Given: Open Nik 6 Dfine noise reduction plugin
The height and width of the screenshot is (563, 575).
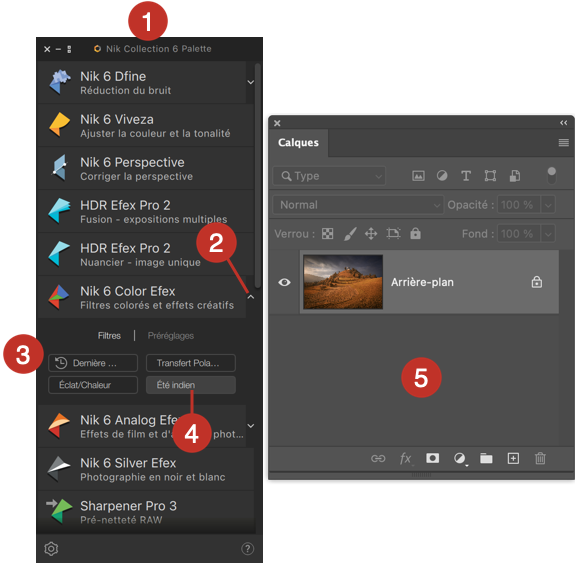Looking at the screenshot, I should click(x=142, y=83).
